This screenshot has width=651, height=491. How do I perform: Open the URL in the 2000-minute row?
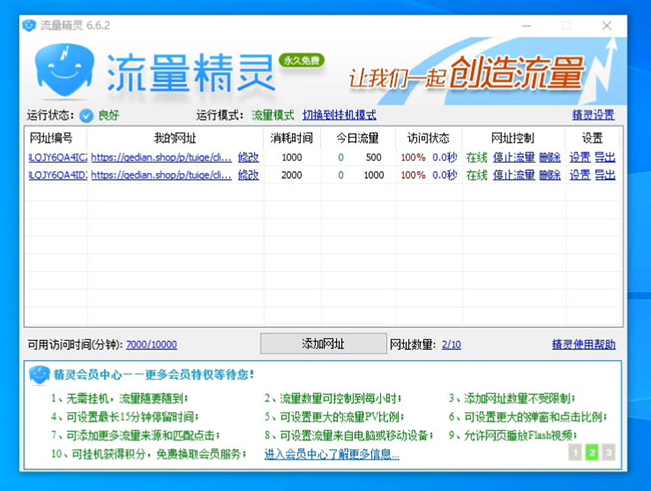click(161, 175)
